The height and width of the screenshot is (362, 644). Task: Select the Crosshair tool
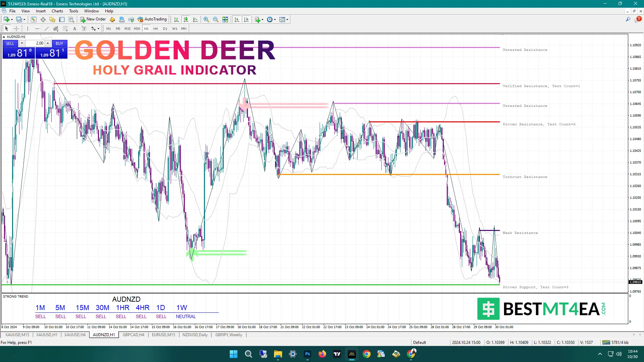[x=16, y=28]
